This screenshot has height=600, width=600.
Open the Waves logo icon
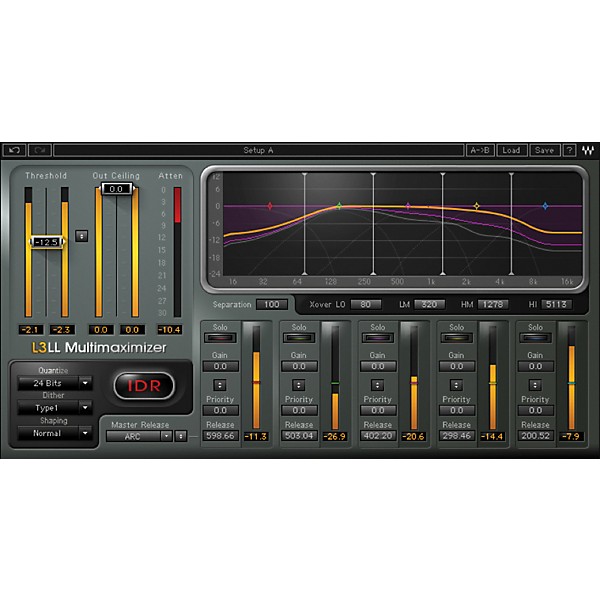(x=588, y=150)
